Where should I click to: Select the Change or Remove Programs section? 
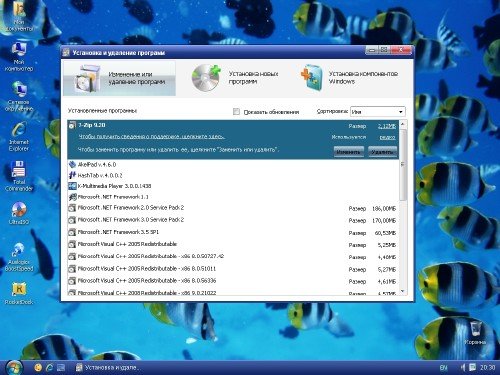[x=119, y=78]
